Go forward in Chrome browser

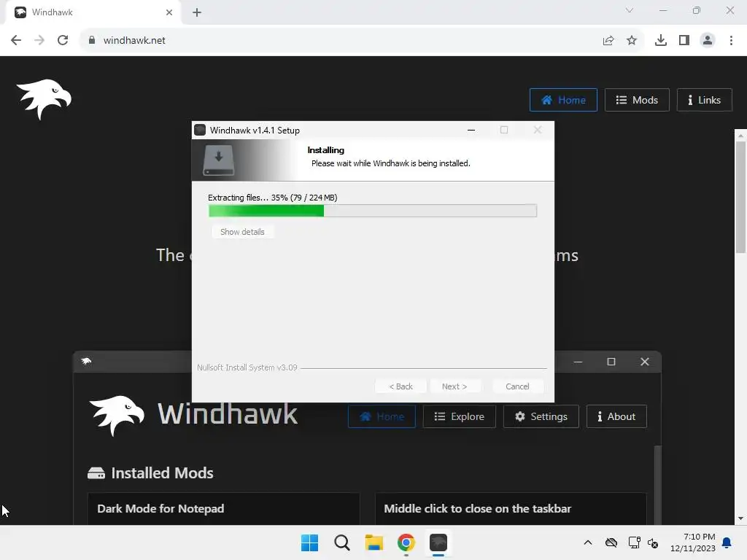tap(39, 40)
